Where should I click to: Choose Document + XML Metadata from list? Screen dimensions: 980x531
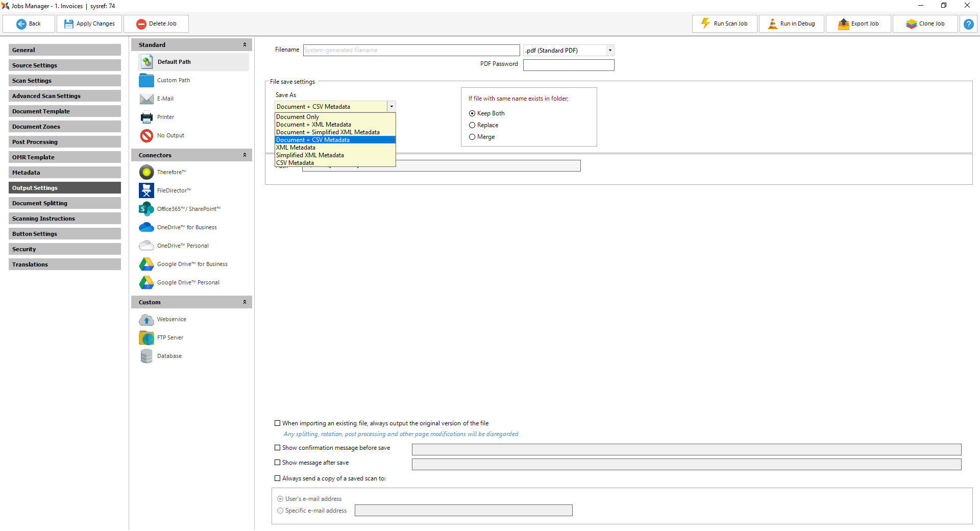[313, 125]
